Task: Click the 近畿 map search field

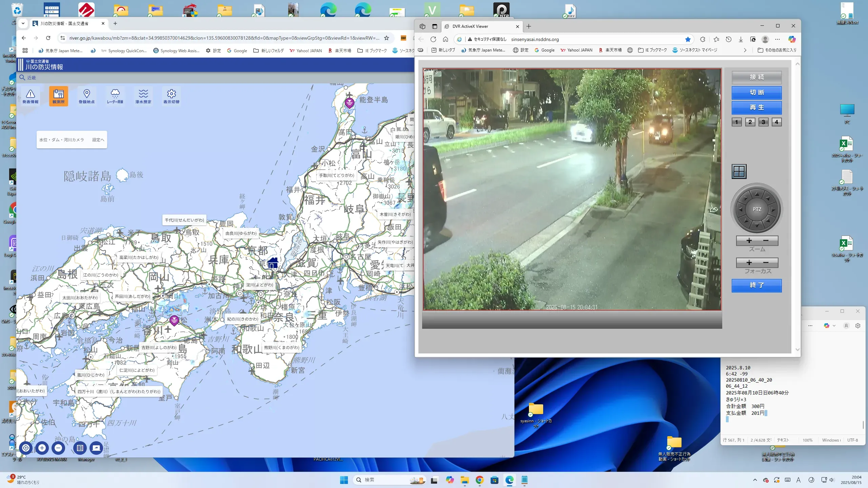Action: coord(32,78)
